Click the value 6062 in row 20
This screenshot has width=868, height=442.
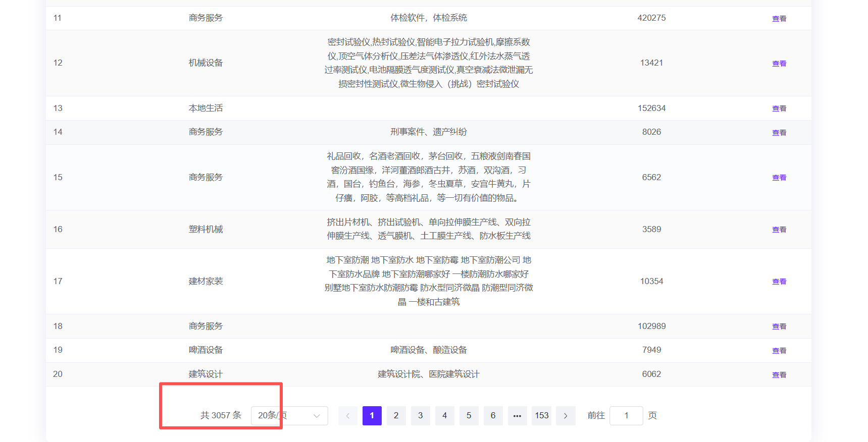[651, 374]
